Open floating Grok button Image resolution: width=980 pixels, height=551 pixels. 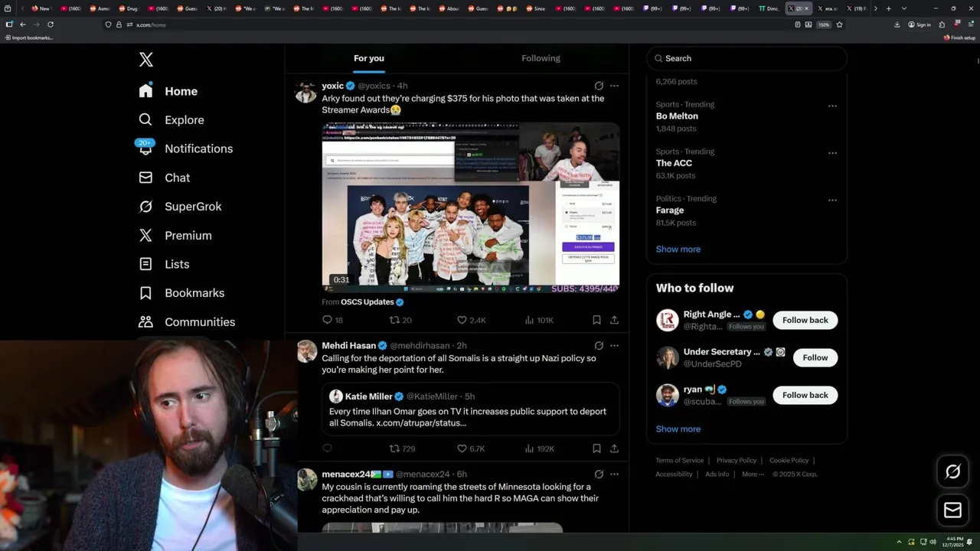click(952, 472)
